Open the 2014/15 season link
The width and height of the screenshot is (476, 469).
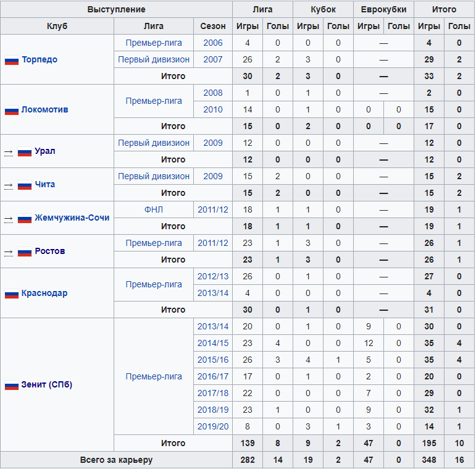click(213, 343)
